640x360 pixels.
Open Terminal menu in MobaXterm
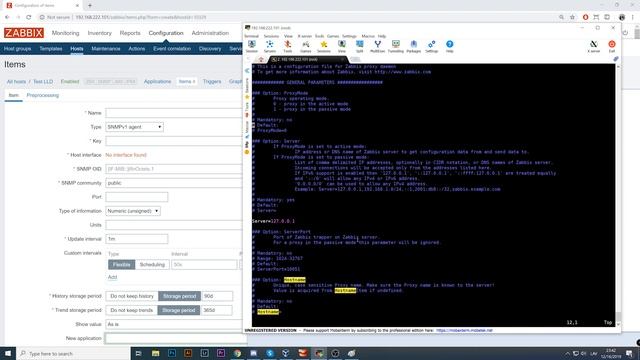click(251, 36)
